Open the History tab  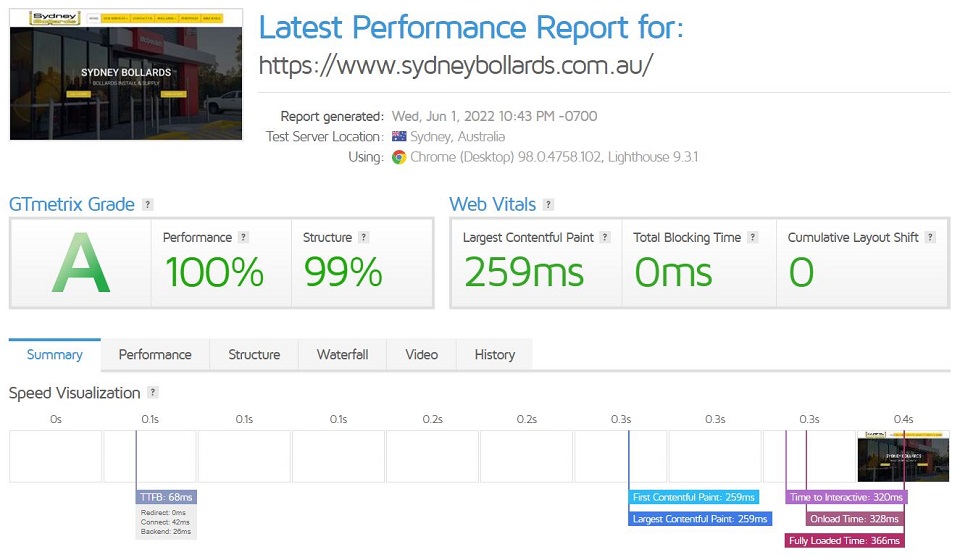[x=495, y=355]
